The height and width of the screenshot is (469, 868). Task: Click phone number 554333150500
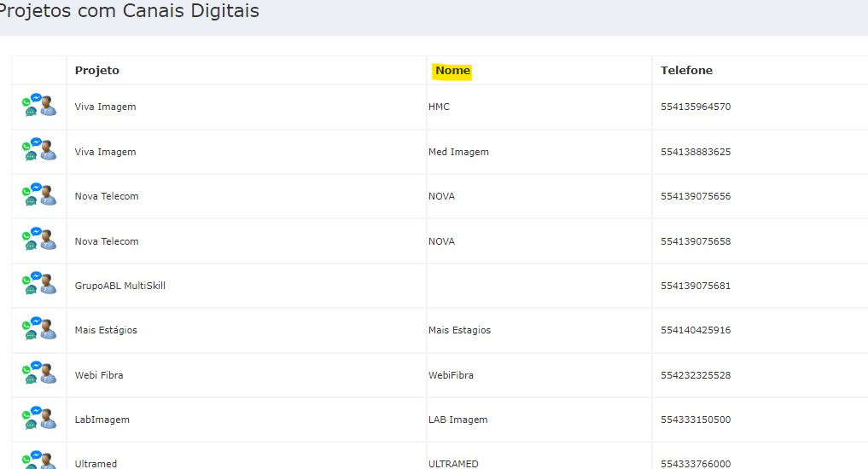[696, 420]
